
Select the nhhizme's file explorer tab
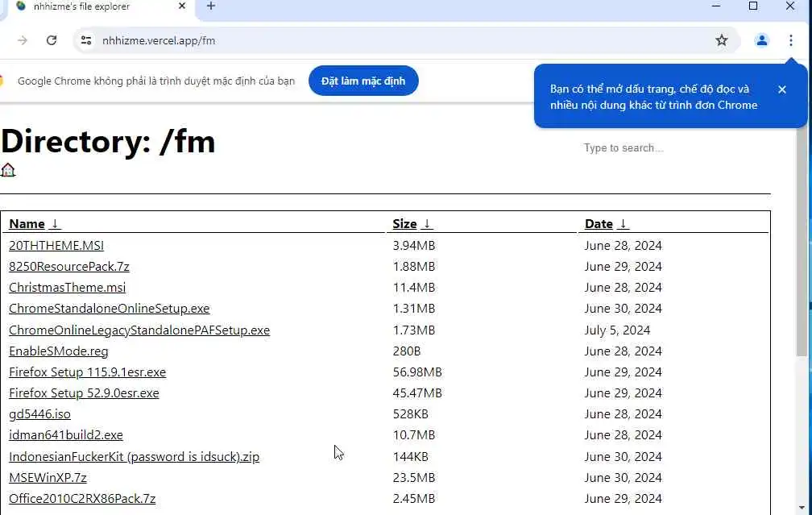[101, 6]
